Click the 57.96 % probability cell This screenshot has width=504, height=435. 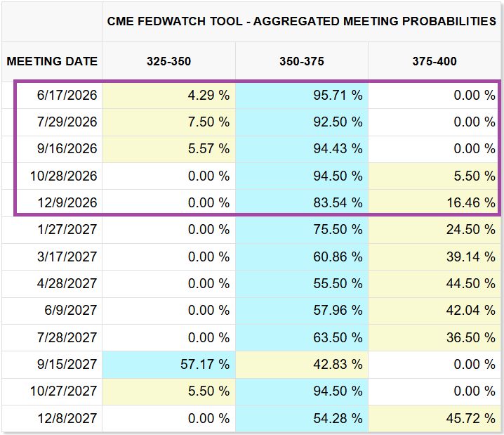(302, 311)
